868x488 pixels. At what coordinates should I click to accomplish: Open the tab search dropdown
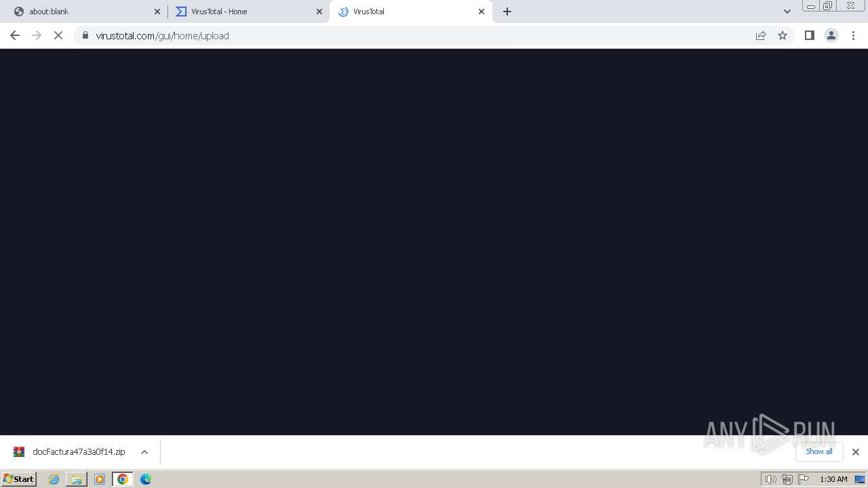[x=787, y=12]
